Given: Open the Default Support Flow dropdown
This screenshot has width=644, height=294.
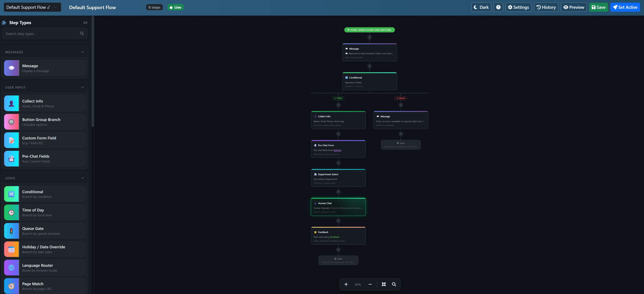Looking at the screenshot, I should [x=32, y=7].
